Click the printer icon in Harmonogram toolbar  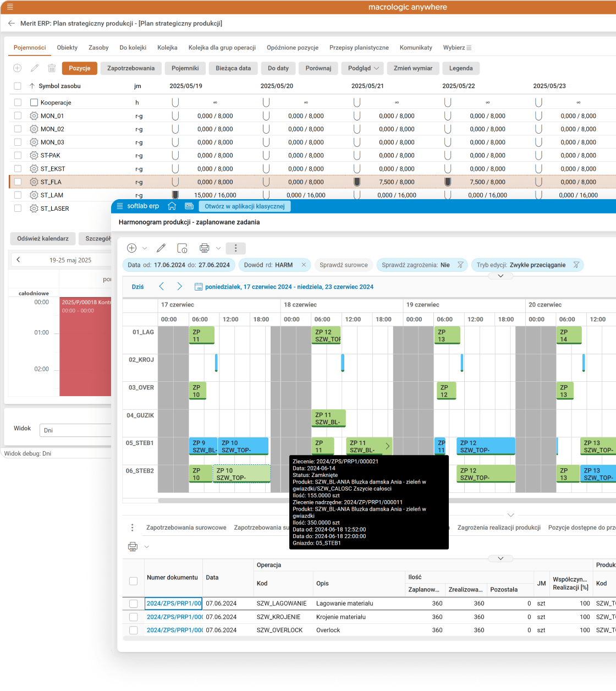(204, 248)
